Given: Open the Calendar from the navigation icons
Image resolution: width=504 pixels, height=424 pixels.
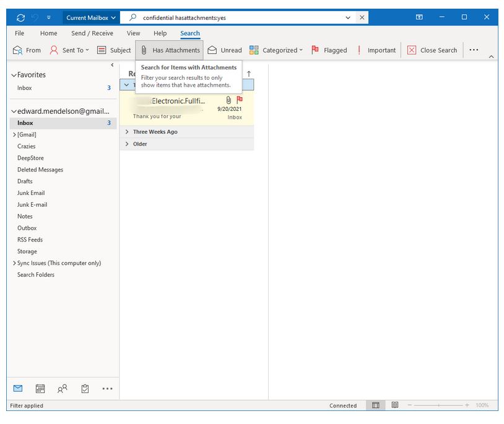Looking at the screenshot, I should coord(40,388).
